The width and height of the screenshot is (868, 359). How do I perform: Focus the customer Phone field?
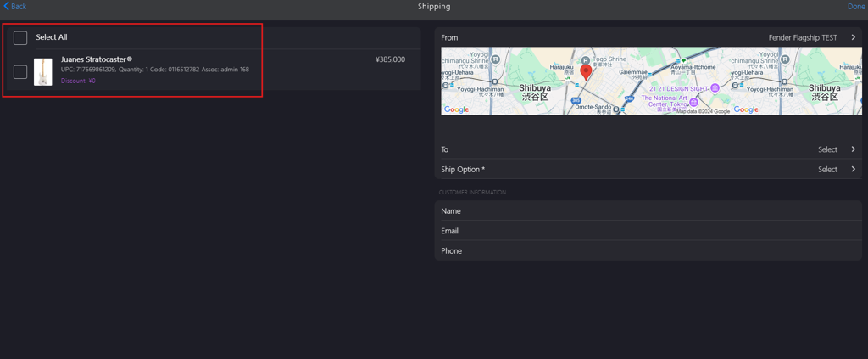tap(648, 251)
